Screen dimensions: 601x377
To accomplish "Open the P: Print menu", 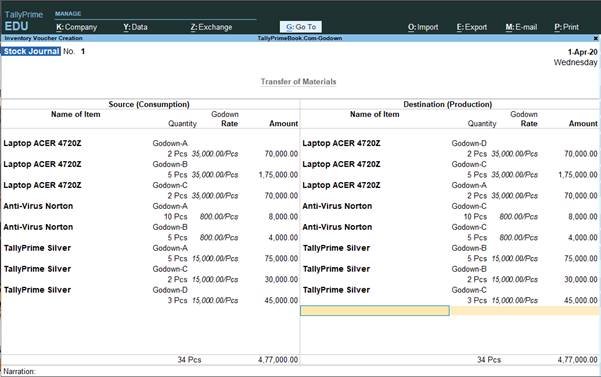I will tap(567, 27).
